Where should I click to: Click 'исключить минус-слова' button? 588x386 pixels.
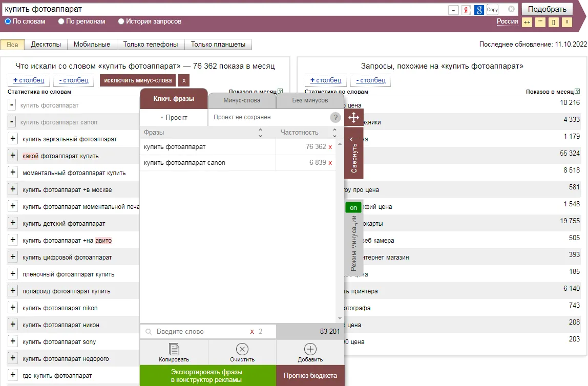pos(138,80)
